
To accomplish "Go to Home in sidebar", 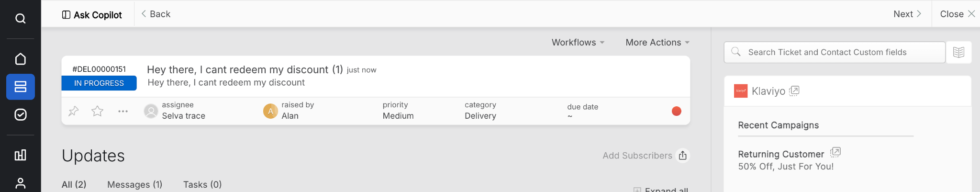I will click(x=20, y=59).
